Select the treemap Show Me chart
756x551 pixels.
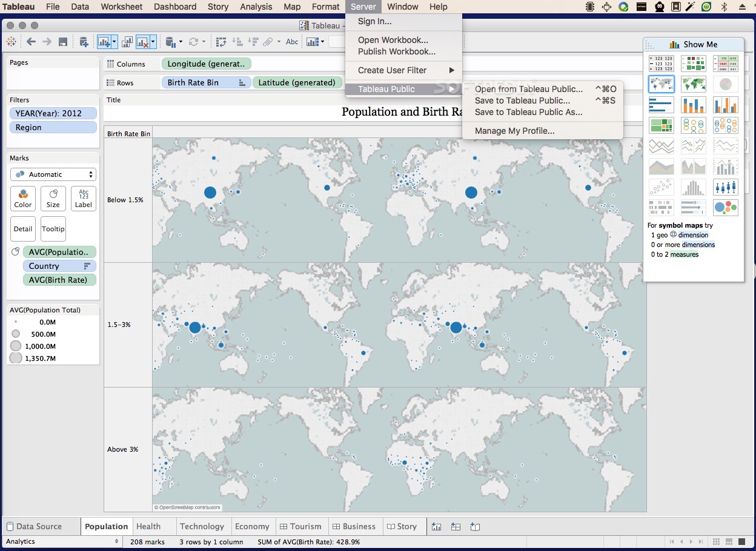click(661, 125)
